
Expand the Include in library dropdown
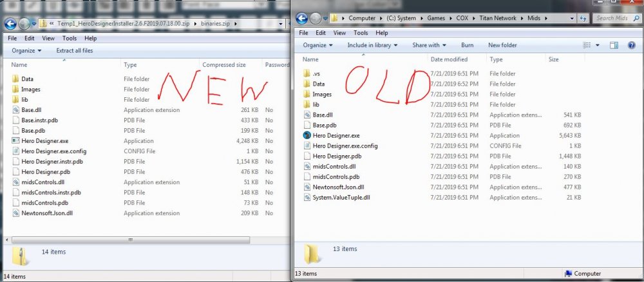[372, 45]
